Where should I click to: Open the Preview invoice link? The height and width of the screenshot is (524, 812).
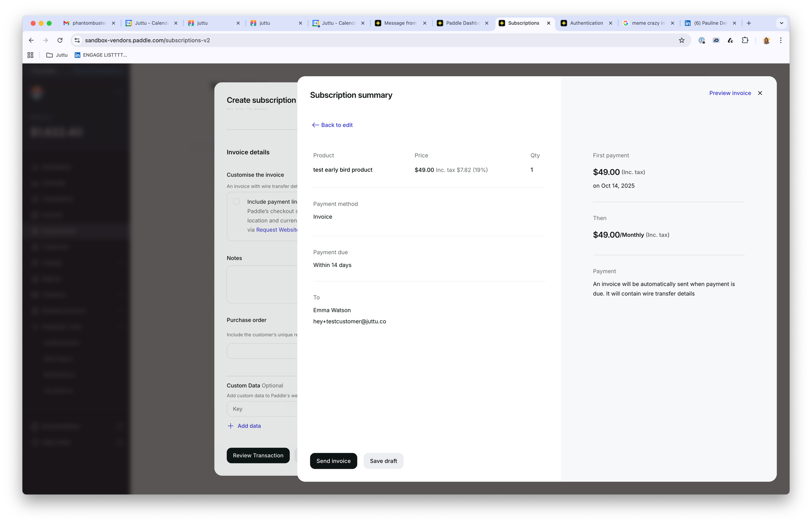coord(730,93)
